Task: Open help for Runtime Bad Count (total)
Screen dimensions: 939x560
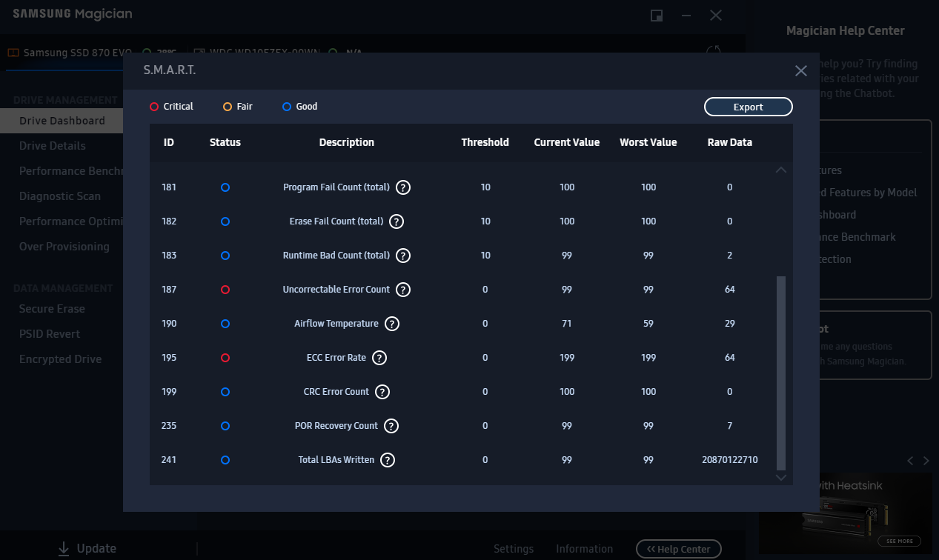Action: 403,256
